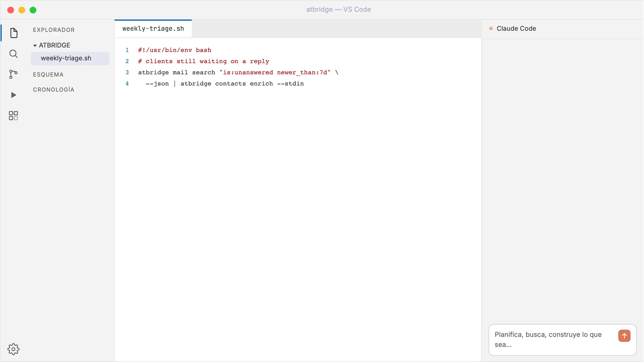Place cursor in the shebang line

(x=175, y=50)
